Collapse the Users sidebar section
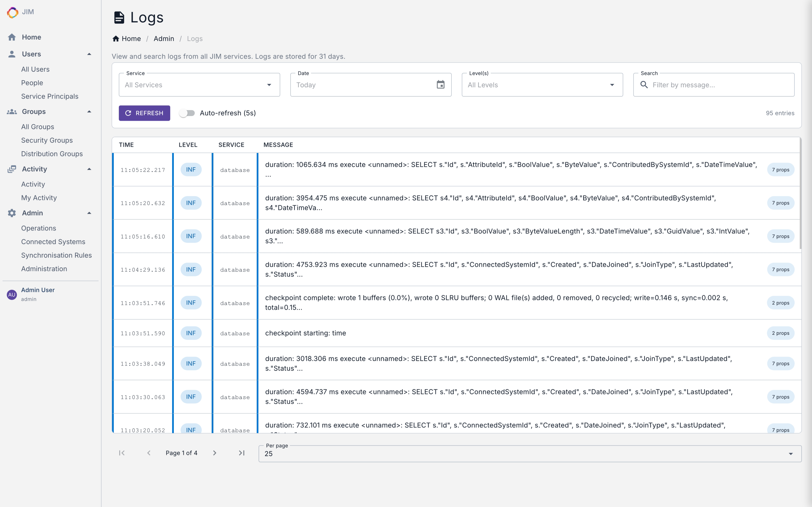The image size is (812, 507). point(89,54)
